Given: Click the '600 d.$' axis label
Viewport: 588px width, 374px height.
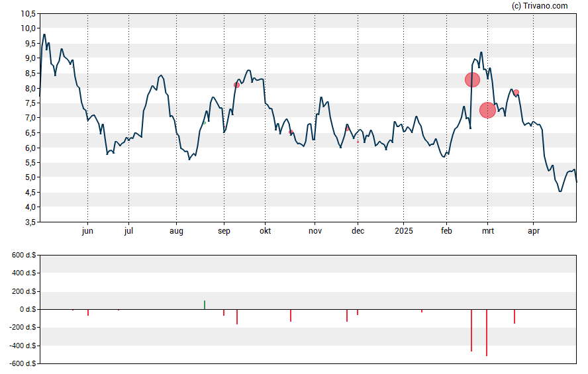Looking at the screenshot, I should (x=24, y=256).
